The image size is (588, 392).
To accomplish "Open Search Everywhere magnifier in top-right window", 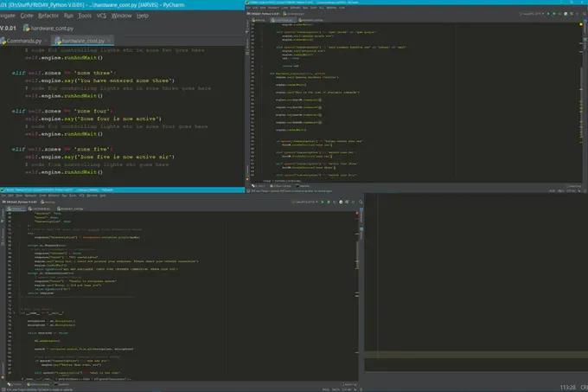I will pyautogui.click(x=585, y=14).
